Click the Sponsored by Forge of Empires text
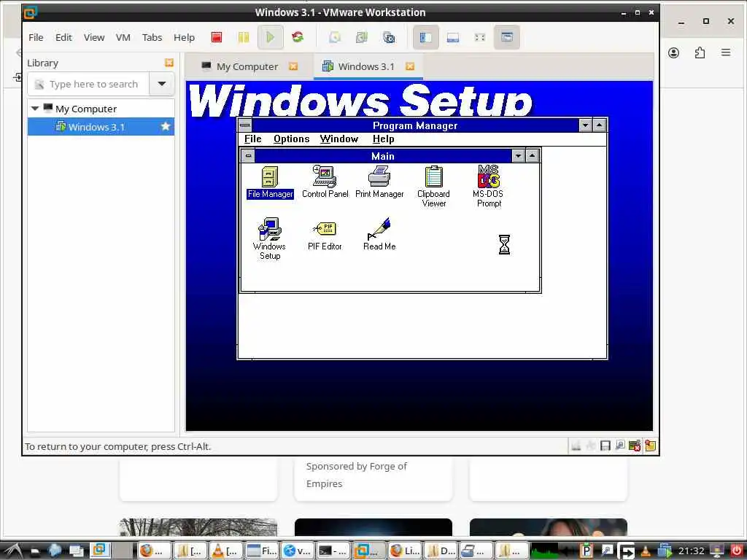This screenshot has height=560, width=747. [356, 475]
